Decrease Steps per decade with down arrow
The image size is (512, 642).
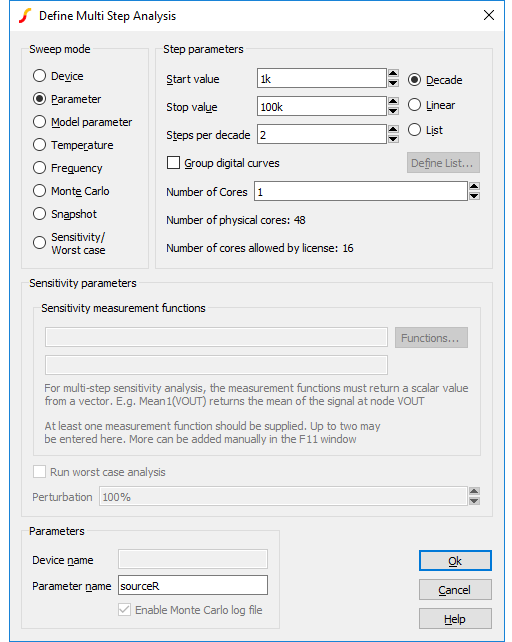click(x=393, y=139)
